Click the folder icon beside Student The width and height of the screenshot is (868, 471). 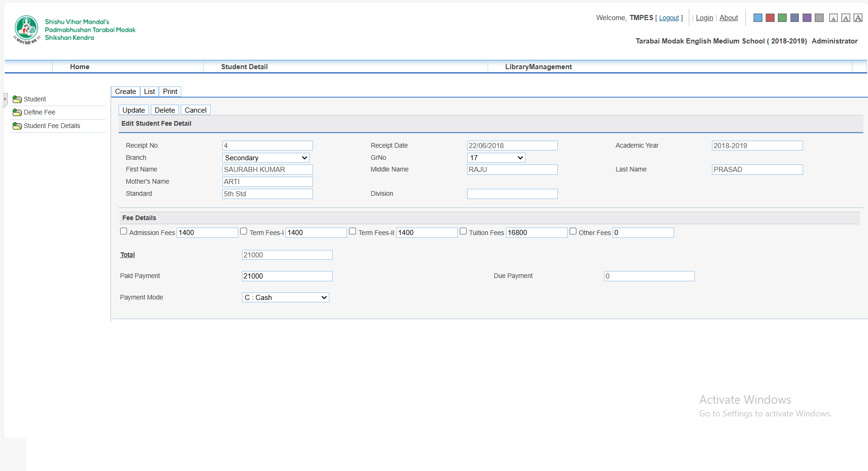point(17,99)
